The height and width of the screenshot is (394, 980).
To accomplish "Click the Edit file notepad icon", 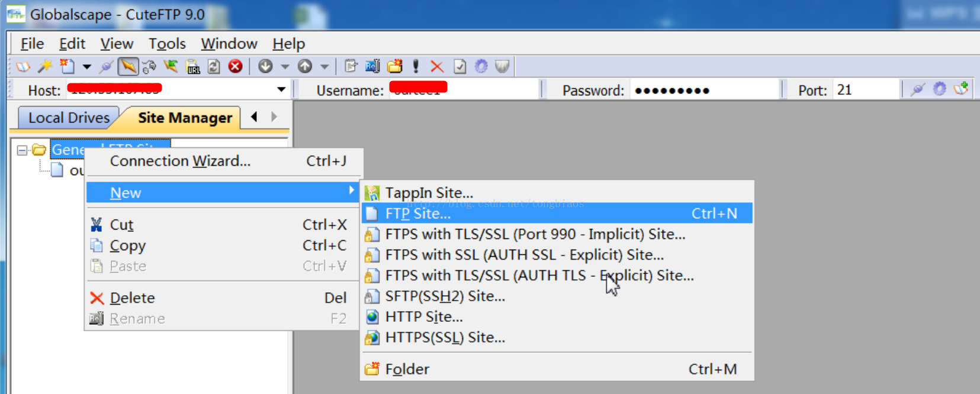I will pos(351,66).
